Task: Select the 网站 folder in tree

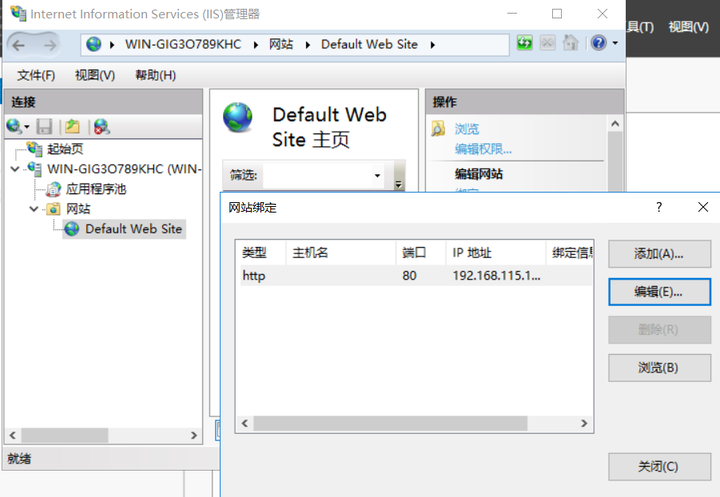Action: coord(78,209)
